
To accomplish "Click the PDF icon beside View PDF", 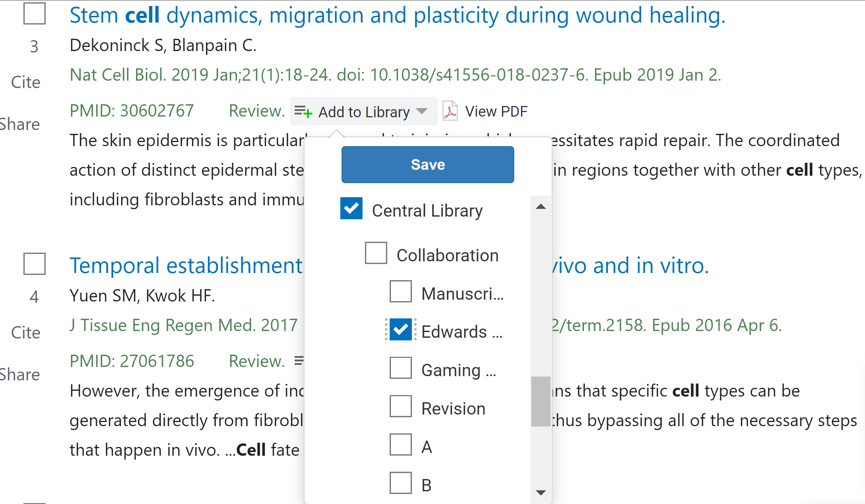I will coord(450,111).
